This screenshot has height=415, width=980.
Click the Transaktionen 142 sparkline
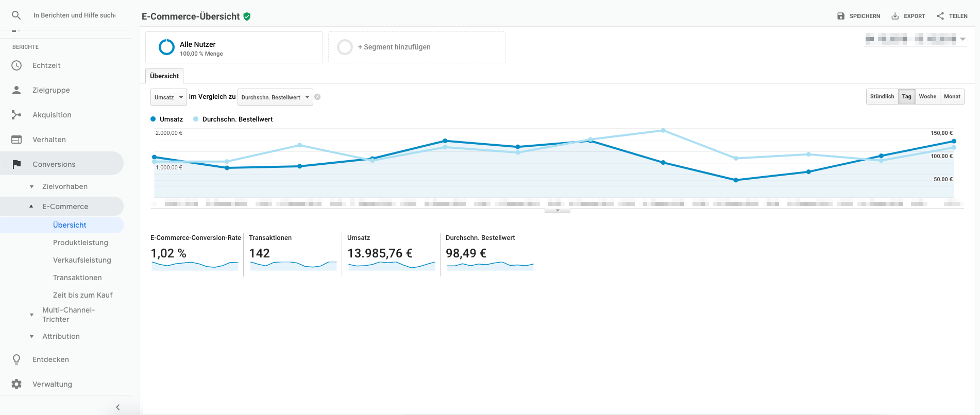(294, 266)
